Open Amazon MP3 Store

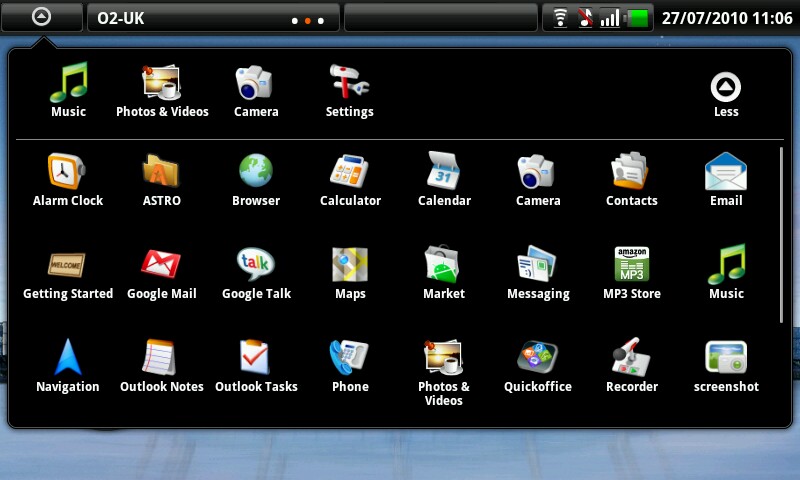click(632, 273)
